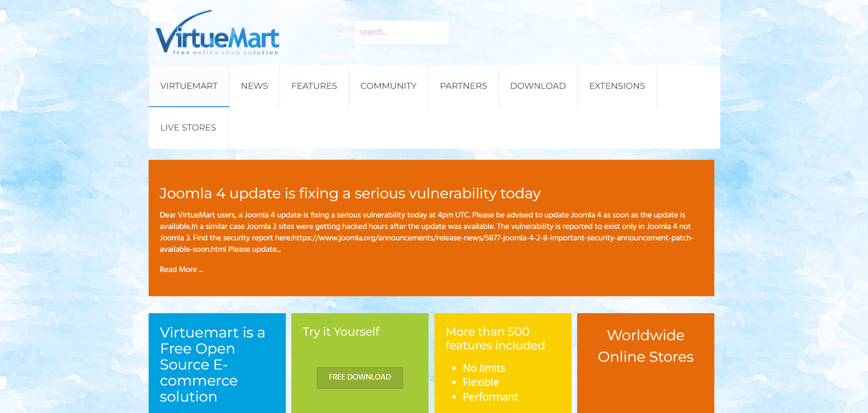Open the PARTNERS menu item
This screenshot has height=413, width=868.
463,86
